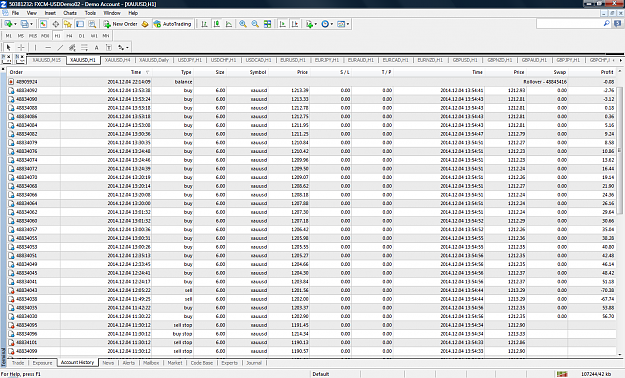
Task: Switch timeframe to H4
Action: (69, 36)
